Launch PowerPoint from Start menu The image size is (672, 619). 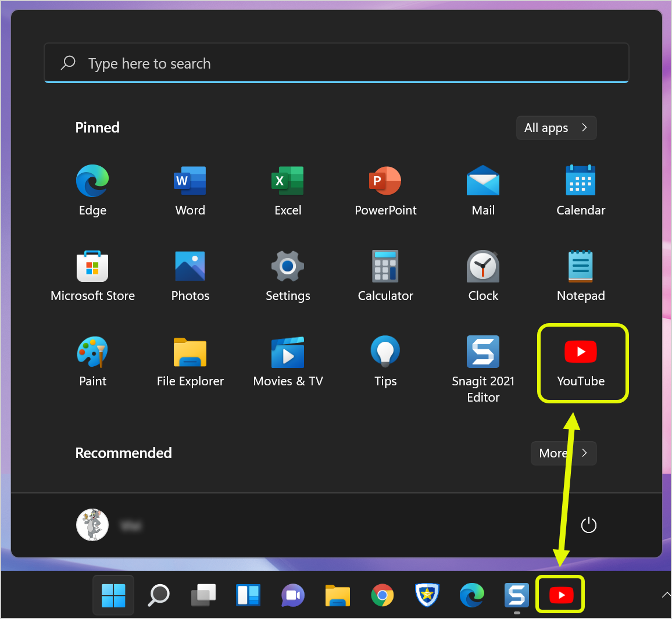click(x=386, y=190)
